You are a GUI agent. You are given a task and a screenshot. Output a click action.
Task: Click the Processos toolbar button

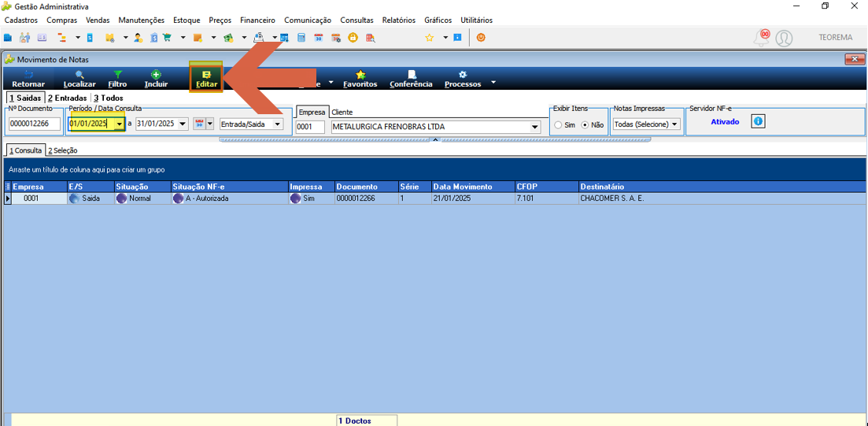[x=463, y=80]
